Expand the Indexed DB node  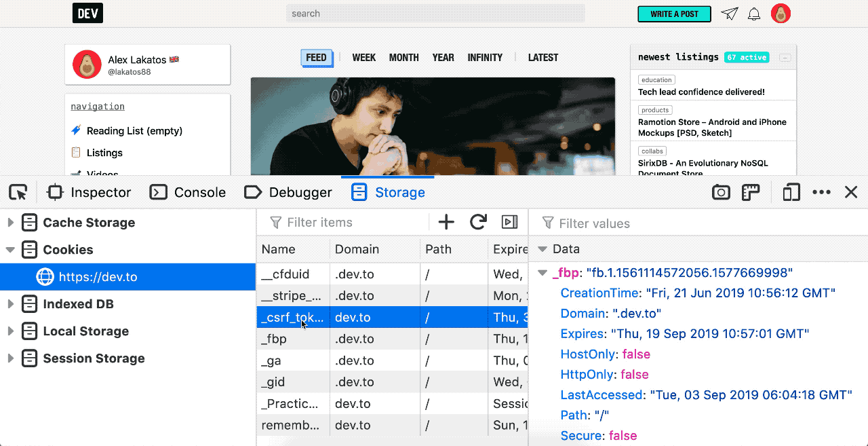(x=10, y=304)
